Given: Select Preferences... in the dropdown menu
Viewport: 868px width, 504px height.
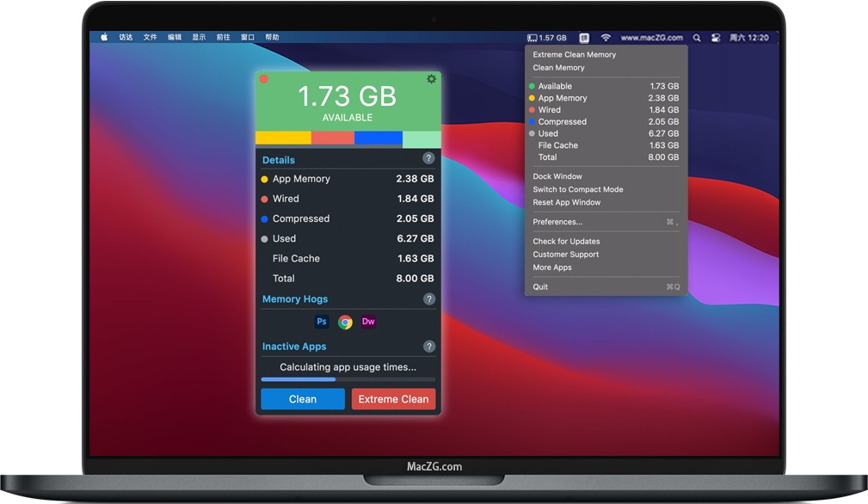Looking at the screenshot, I should [557, 222].
